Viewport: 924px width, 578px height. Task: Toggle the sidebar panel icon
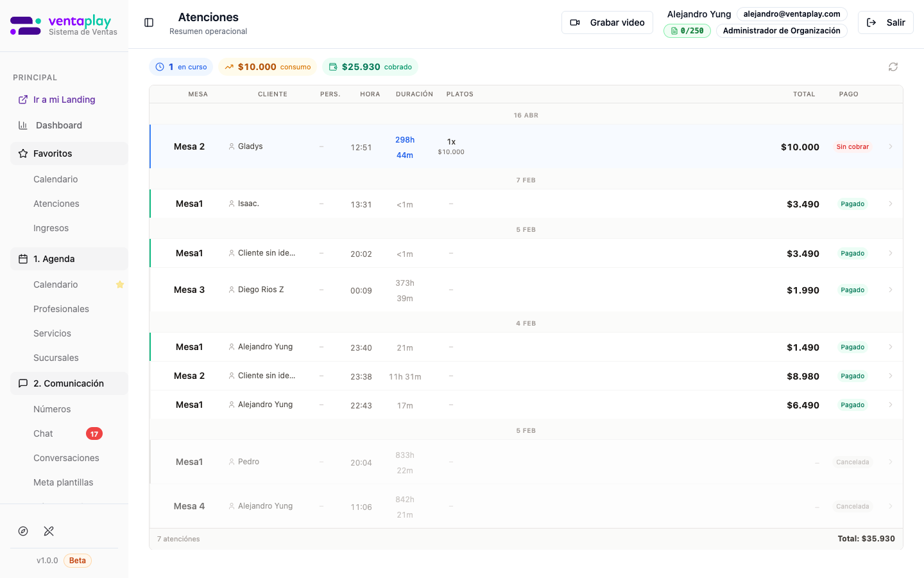tap(149, 22)
